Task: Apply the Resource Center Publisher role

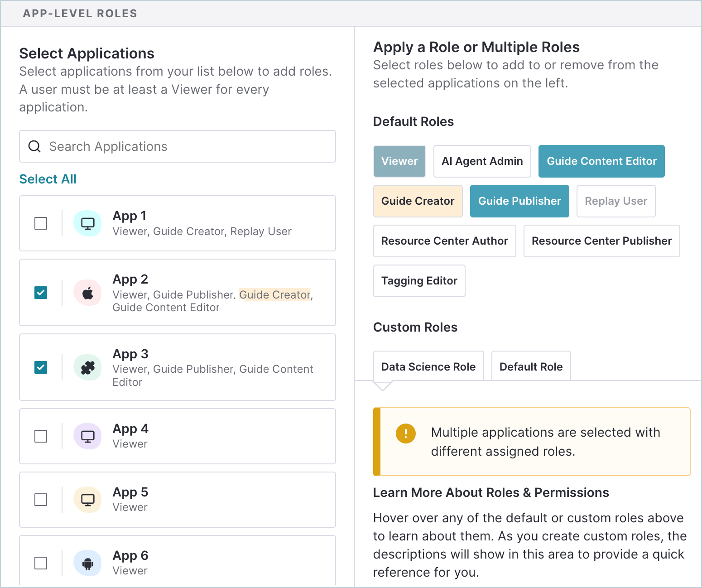Action: click(x=602, y=241)
